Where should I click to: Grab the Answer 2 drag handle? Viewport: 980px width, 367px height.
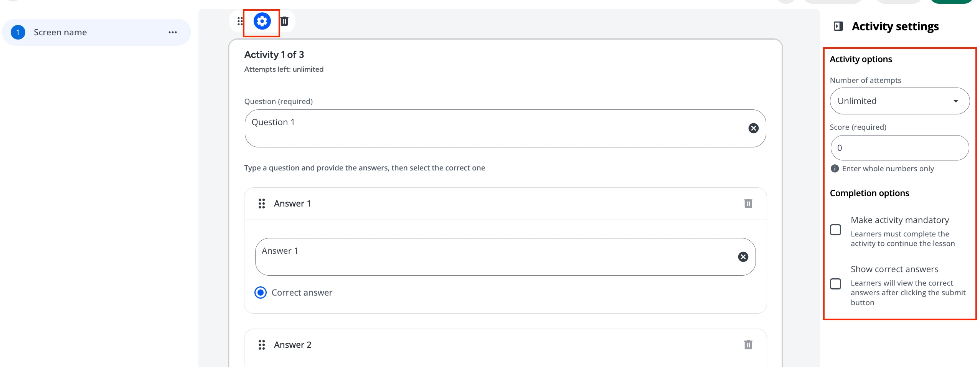pos(262,345)
